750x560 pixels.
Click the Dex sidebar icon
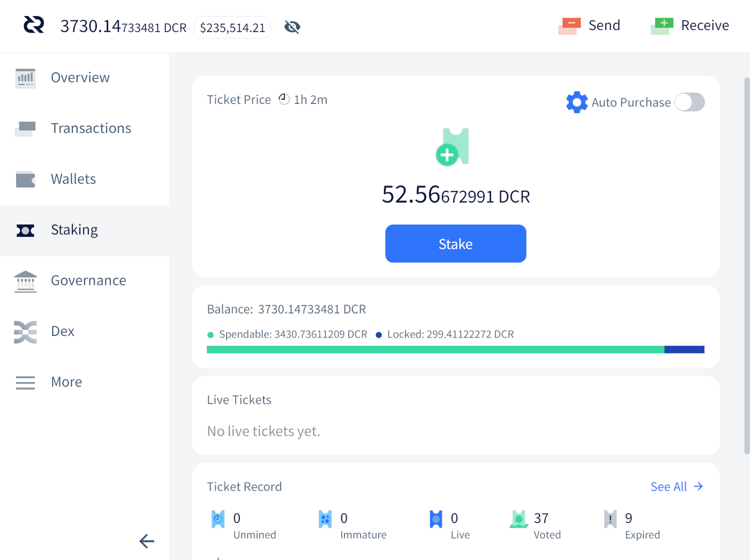[25, 332]
